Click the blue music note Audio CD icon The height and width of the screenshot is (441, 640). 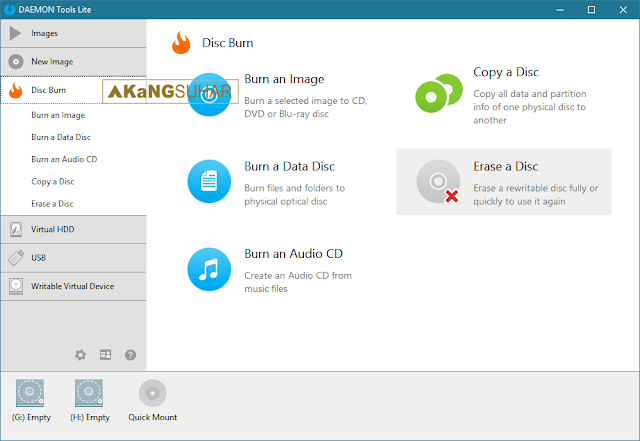tap(209, 270)
